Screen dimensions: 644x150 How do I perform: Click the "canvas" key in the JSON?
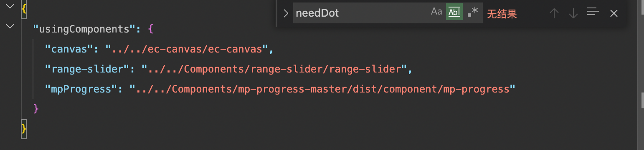click(69, 49)
